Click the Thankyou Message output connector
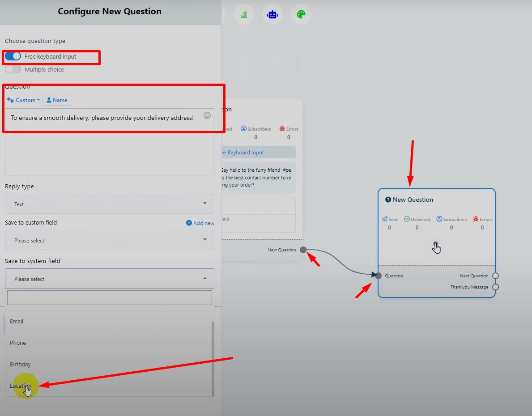 [495, 287]
